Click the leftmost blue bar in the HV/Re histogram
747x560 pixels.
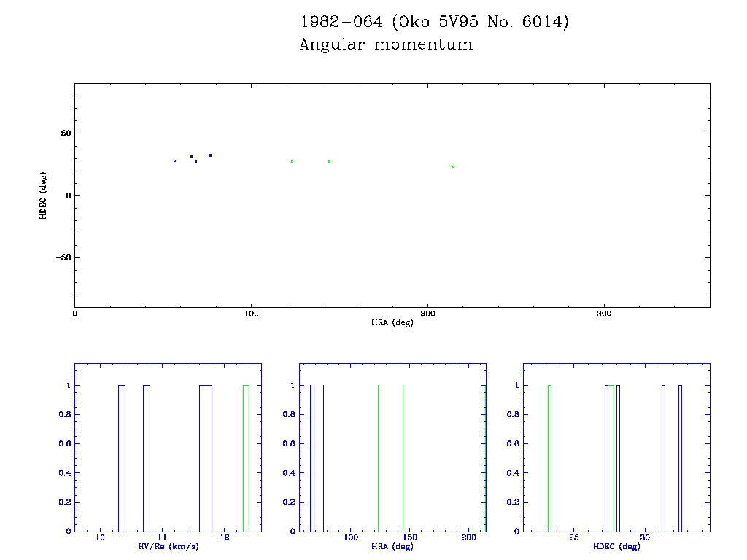pyautogui.click(x=122, y=458)
